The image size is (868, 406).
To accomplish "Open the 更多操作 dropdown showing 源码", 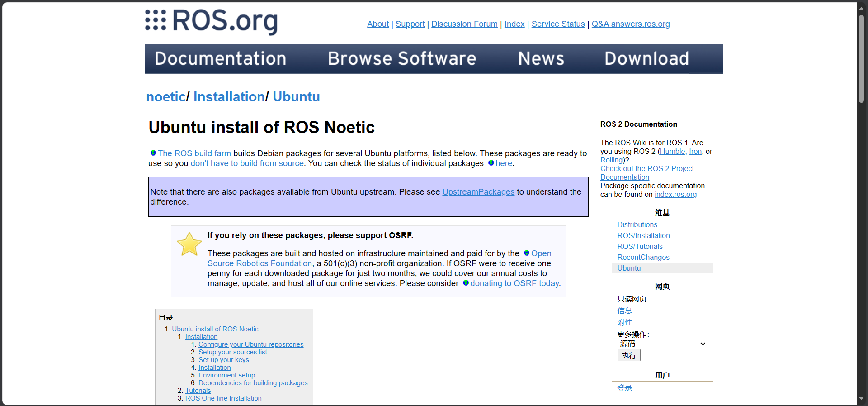I will pos(662,344).
